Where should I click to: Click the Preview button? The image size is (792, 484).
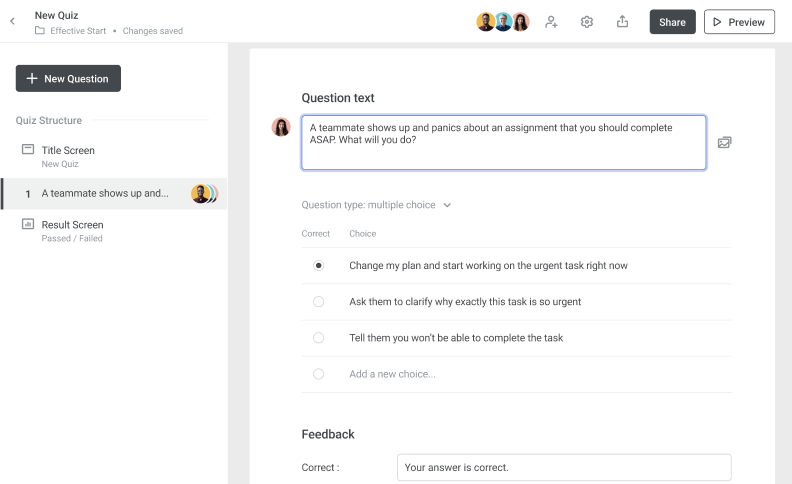pos(739,22)
